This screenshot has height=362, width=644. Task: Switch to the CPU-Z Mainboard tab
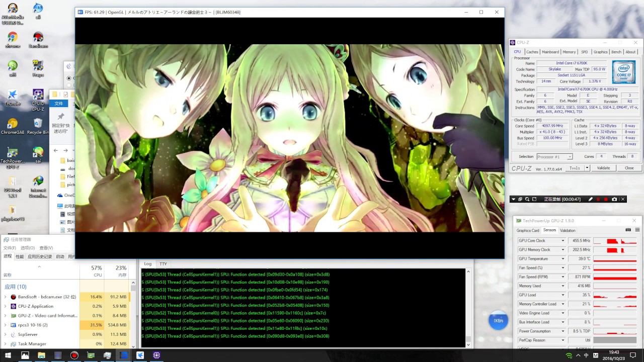click(x=550, y=52)
